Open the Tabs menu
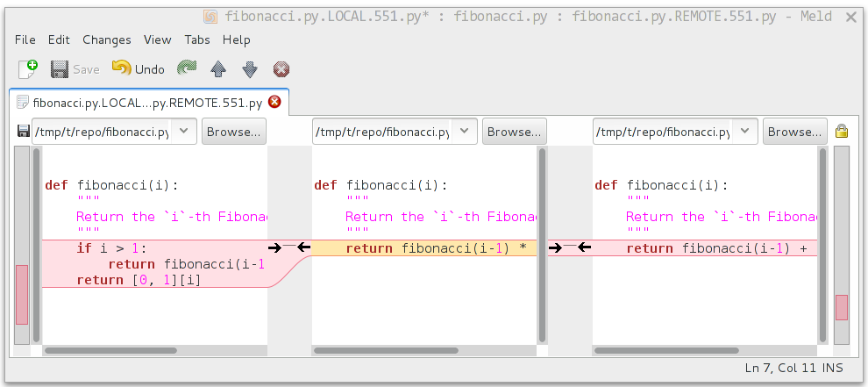Image resolution: width=868 pixels, height=387 pixels. 197,39
